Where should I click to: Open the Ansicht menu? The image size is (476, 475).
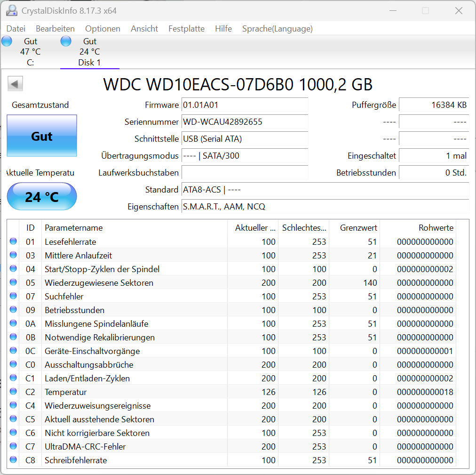pyautogui.click(x=144, y=29)
